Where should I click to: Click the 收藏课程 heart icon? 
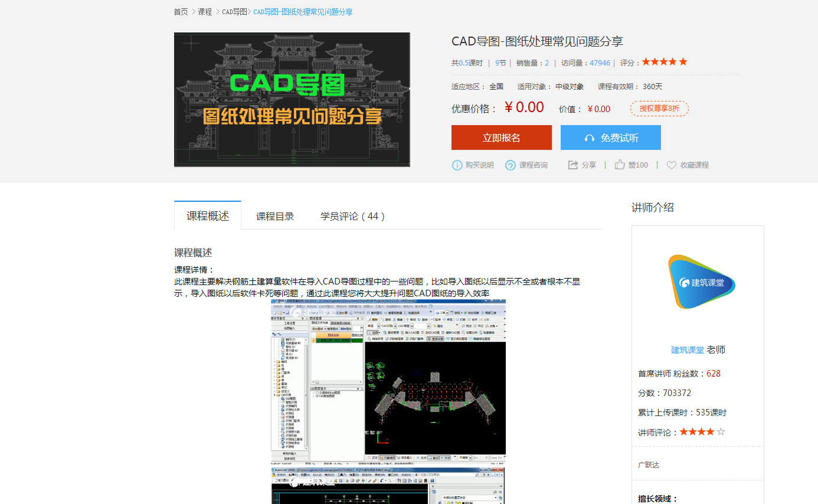[x=672, y=165]
